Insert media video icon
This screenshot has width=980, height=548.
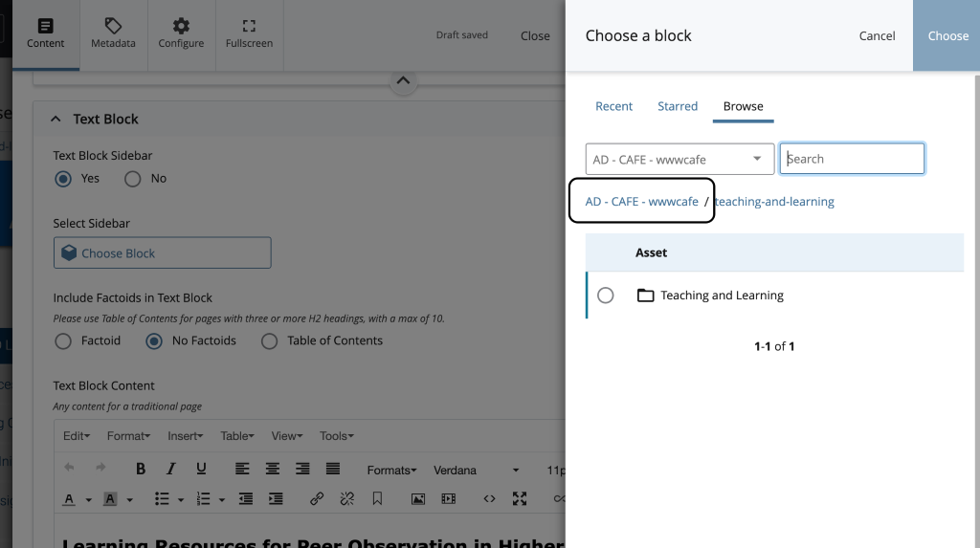click(x=449, y=498)
